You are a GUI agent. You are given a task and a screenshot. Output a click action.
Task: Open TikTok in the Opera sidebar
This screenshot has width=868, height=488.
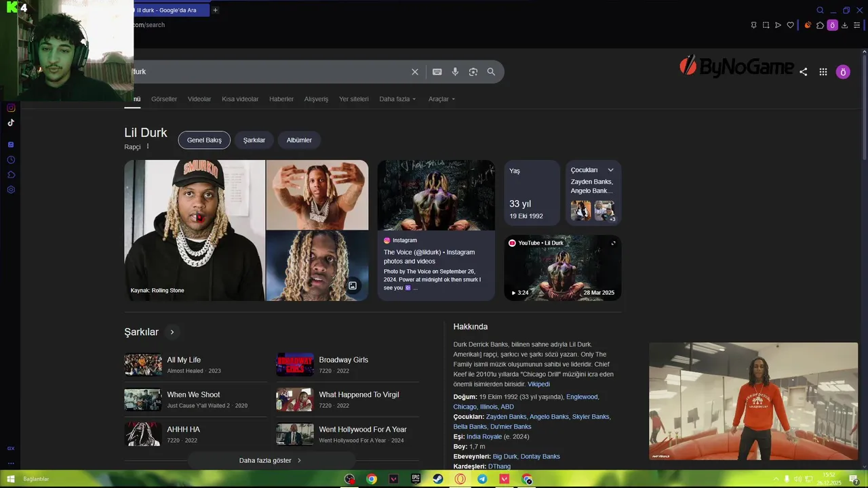[x=11, y=123]
